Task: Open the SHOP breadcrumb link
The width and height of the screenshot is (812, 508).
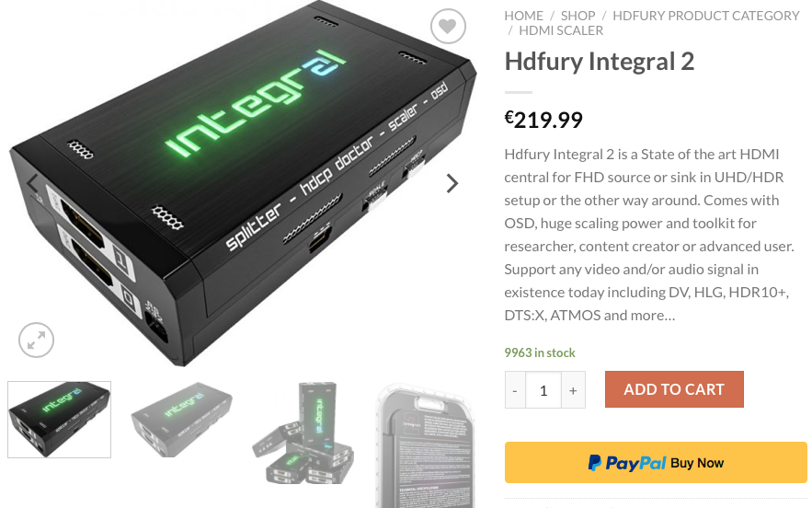Action: [578, 16]
